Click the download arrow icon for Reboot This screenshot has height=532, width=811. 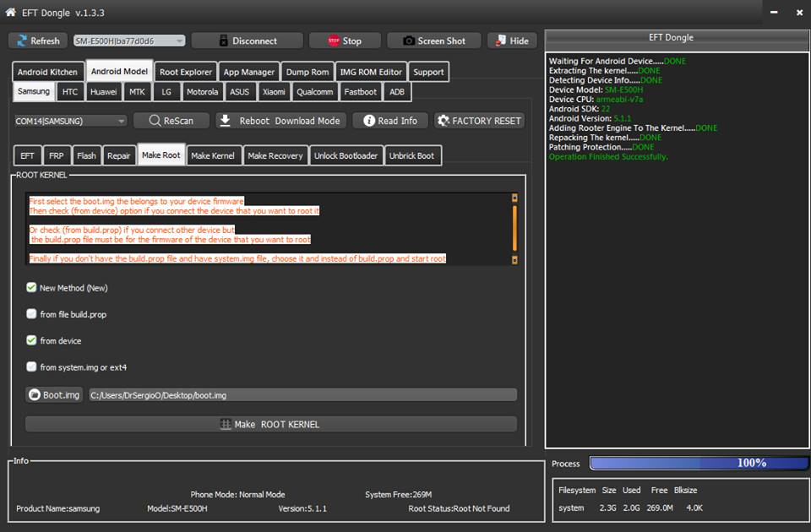225,121
